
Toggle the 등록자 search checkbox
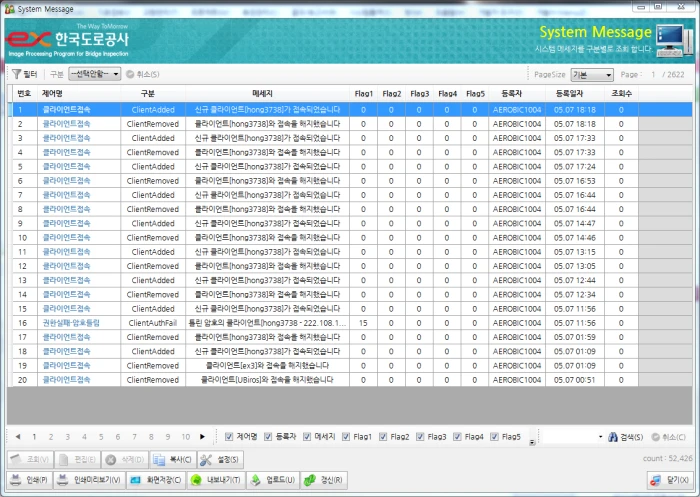coord(268,437)
